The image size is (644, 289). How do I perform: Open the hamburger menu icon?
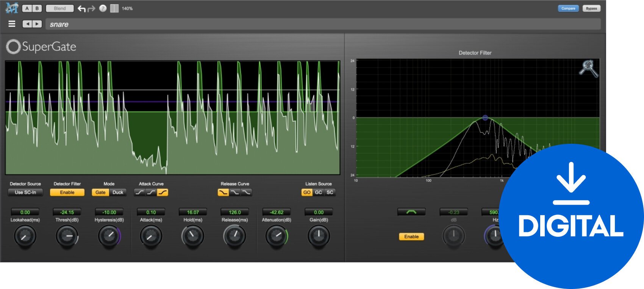tap(12, 24)
